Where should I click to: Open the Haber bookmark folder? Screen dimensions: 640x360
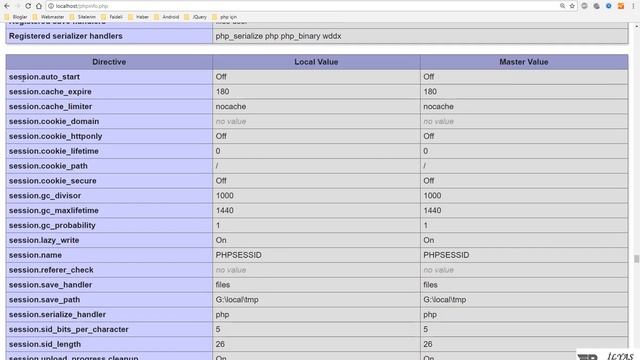click(x=138, y=17)
